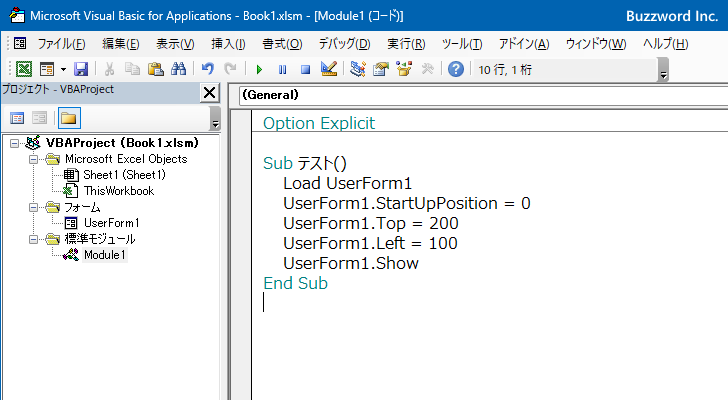This screenshot has height=400, width=728.
Task: Click the UserForm1.Left = 100 line
Action: 370,243
